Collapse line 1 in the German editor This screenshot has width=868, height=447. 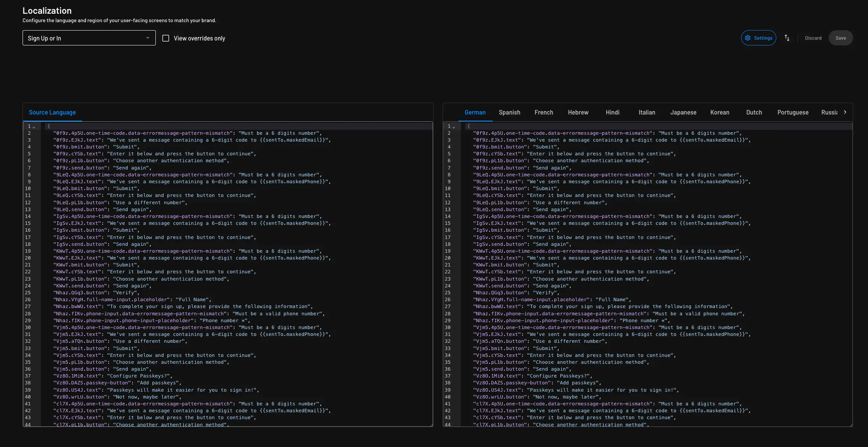[x=454, y=127]
